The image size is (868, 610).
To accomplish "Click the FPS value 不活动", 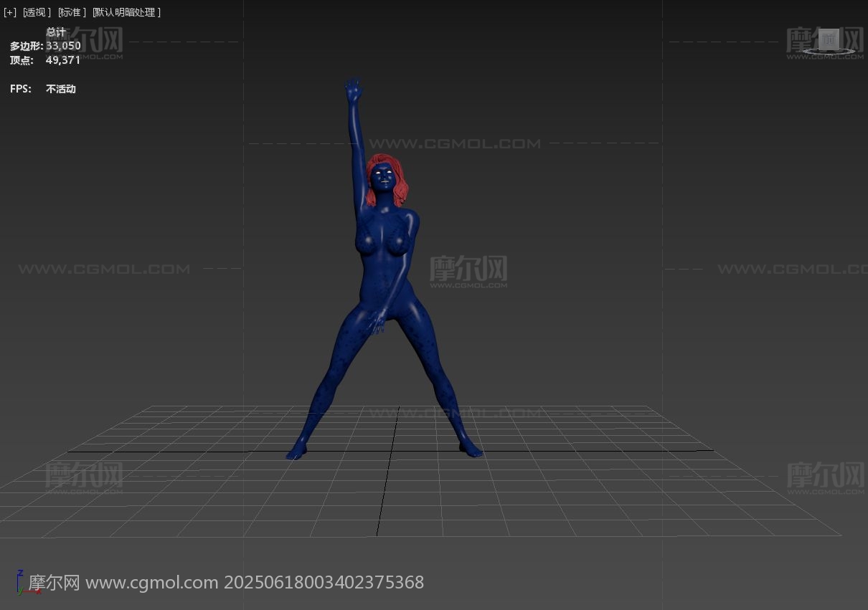I will click(x=61, y=89).
